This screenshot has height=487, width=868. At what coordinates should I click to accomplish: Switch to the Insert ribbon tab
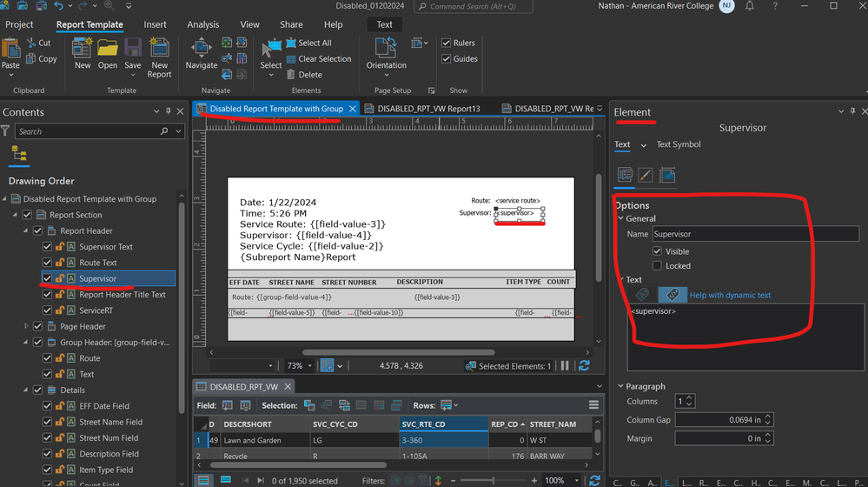pos(155,24)
